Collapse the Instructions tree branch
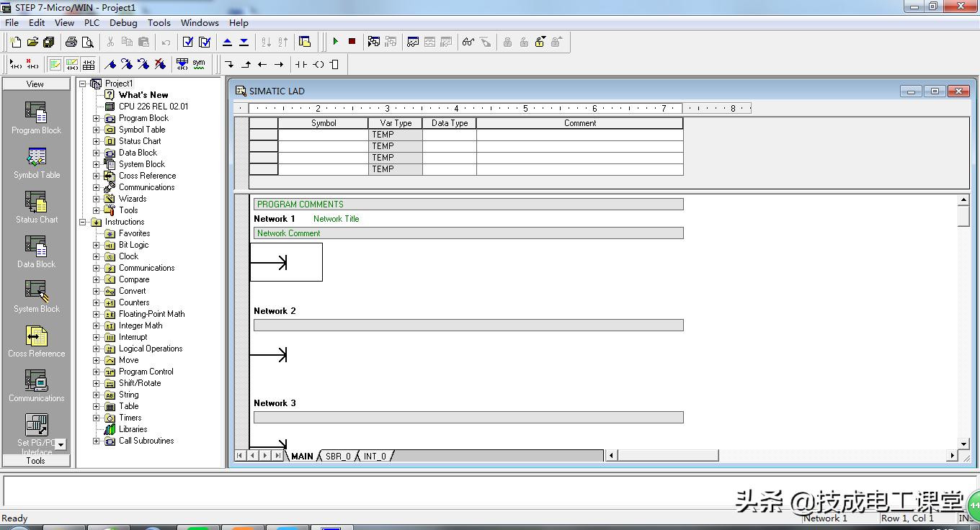Image resolution: width=980 pixels, height=530 pixels. coord(83,222)
